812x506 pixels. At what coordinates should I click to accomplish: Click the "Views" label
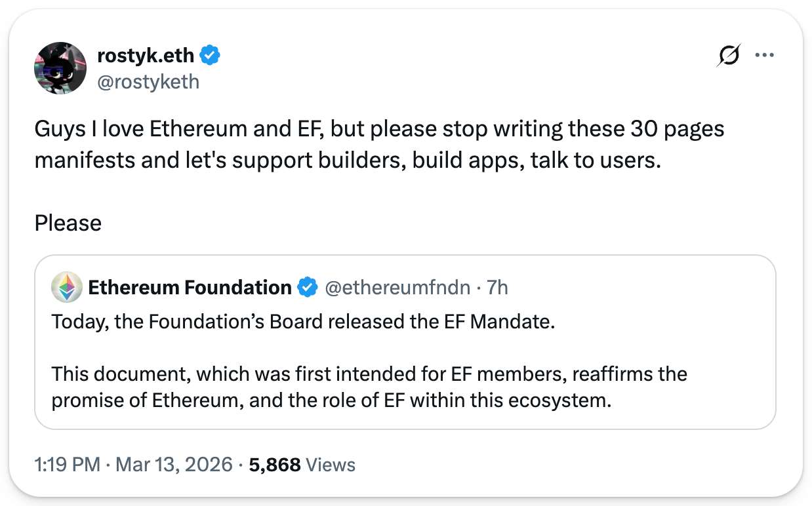[x=331, y=465]
